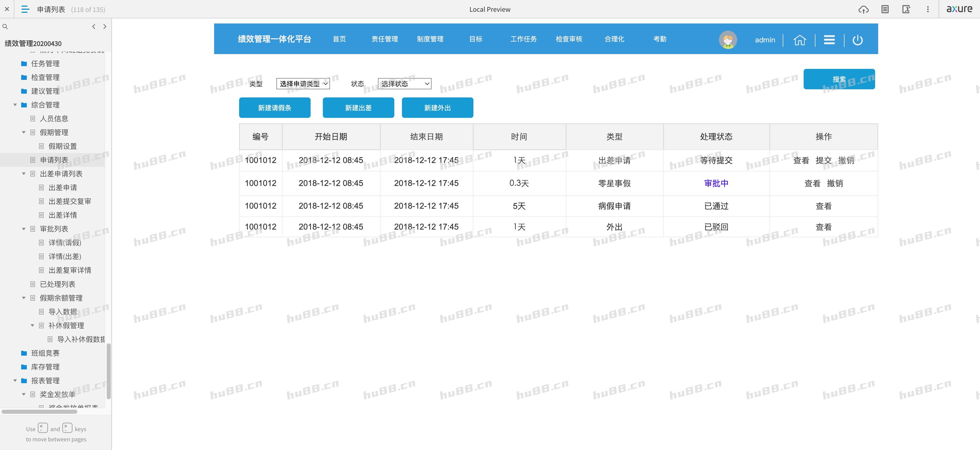Collapse the 综合管理 folder
The width and height of the screenshot is (980, 450).
tap(15, 105)
